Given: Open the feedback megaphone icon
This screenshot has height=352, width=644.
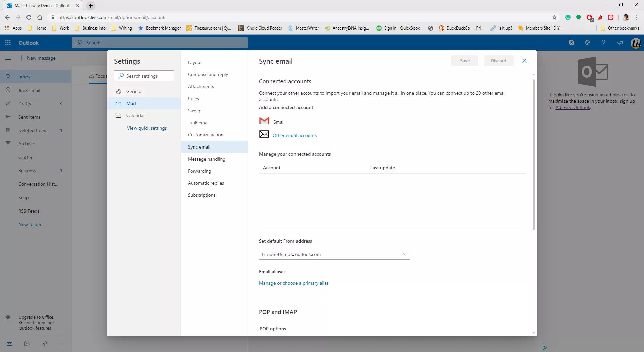Looking at the screenshot, I should 620,43.
